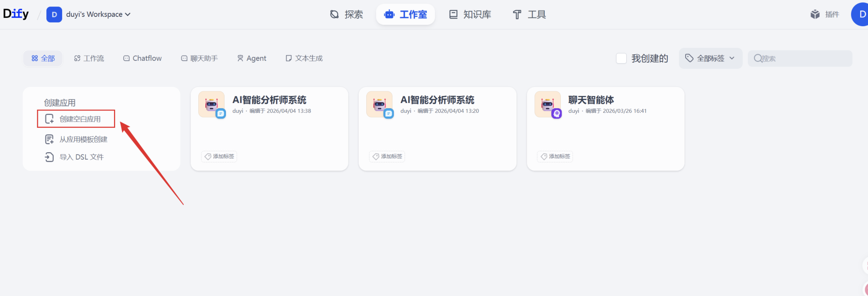Viewport: 868px width, 296px height.
Task: Filter apps by Agent
Action: (x=252, y=59)
